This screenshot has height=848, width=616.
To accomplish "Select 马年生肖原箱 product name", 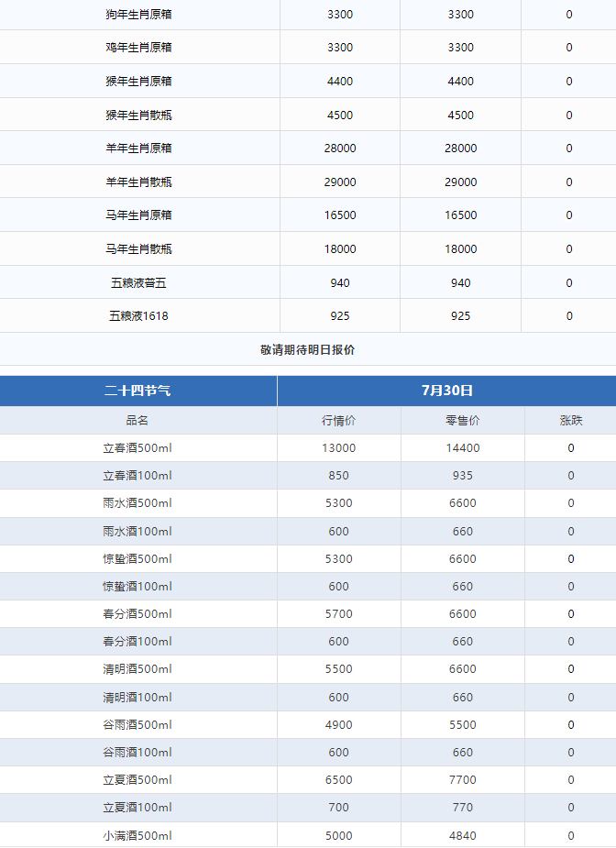I will (139, 215).
